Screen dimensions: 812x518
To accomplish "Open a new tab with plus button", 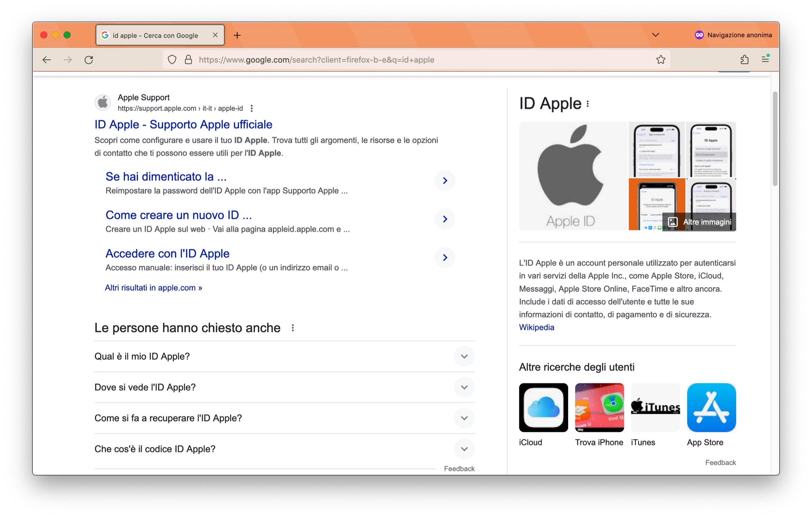I will coord(237,35).
